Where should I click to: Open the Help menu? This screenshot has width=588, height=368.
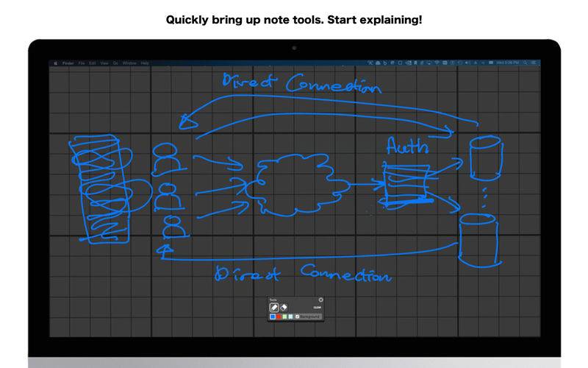point(145,64)
